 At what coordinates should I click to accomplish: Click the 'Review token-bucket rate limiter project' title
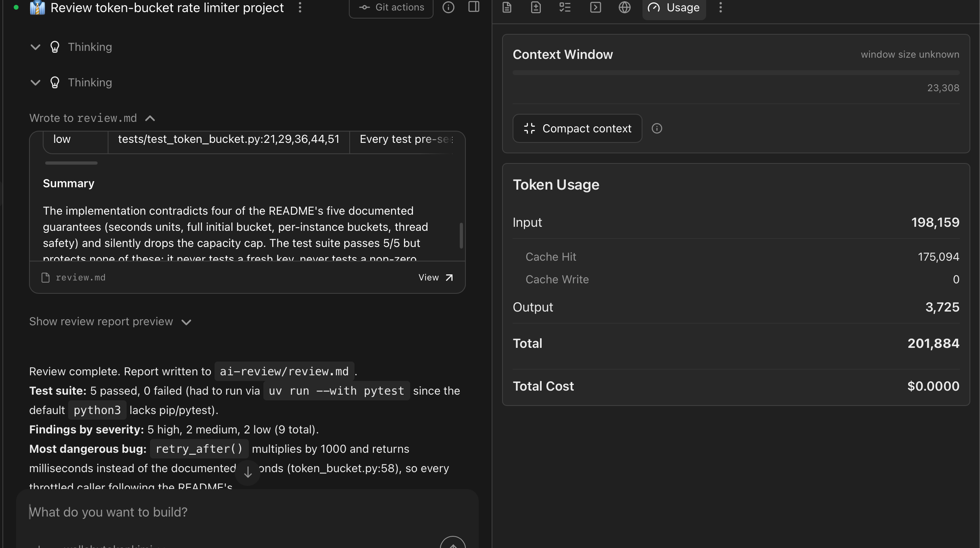point(167,8)
